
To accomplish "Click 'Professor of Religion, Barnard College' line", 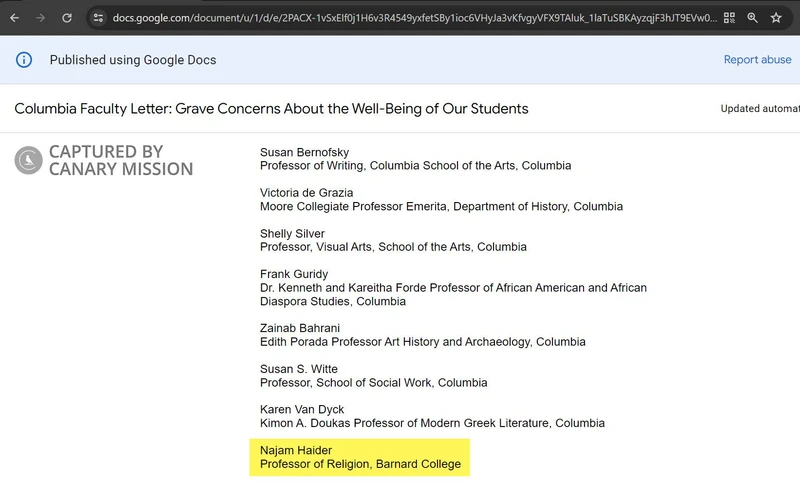I will coord(360,464).
